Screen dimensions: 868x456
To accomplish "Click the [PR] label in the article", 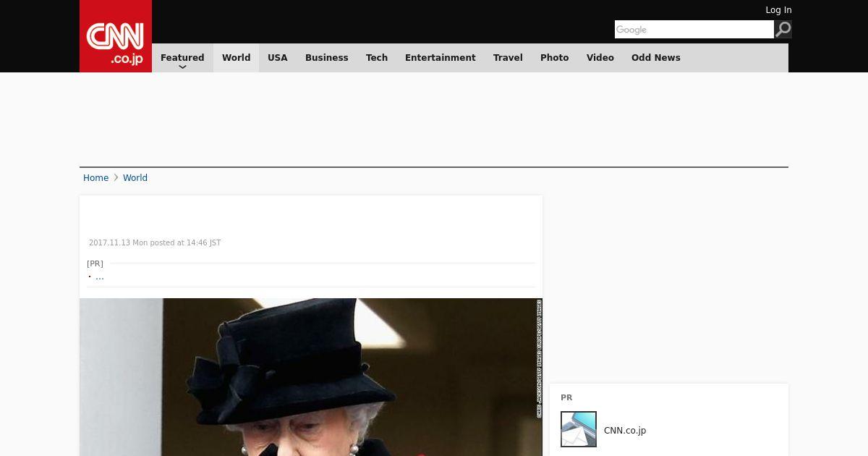I will (95, 263).
